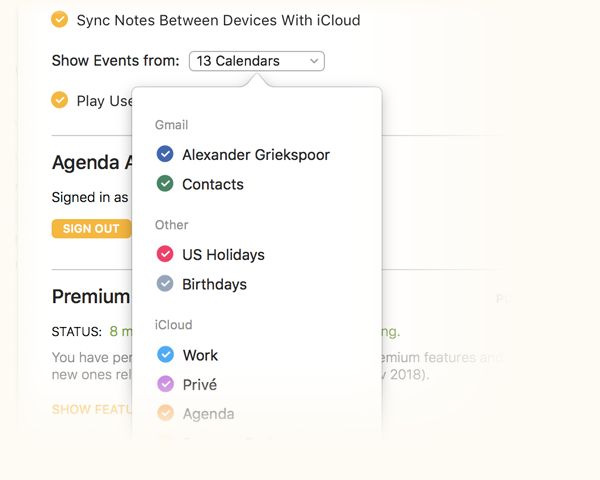Open the 13 Calendars dropdown

[257, 61]
